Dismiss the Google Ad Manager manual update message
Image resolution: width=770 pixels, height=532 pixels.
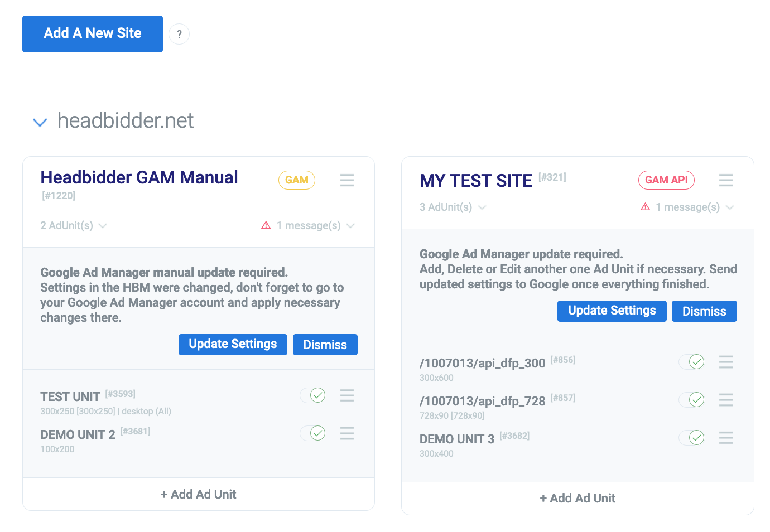coord(325,345)
